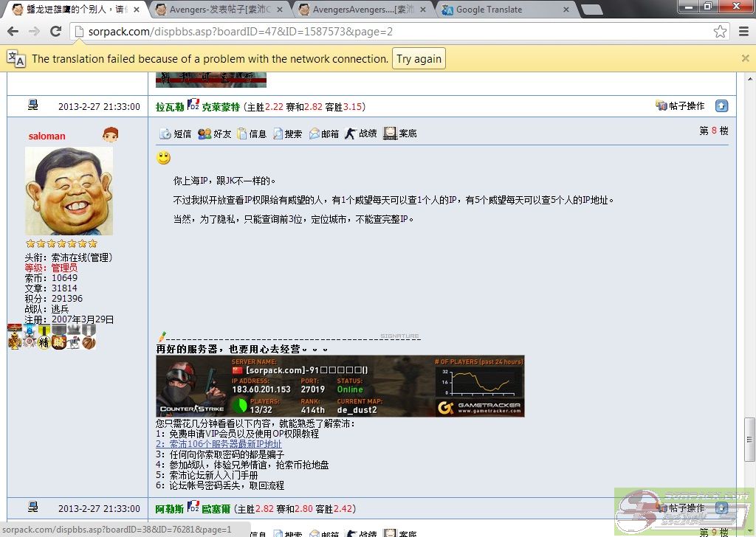756x537 pixels.
Task: Open link 索沛106个服务器最新IP地址
Action: pos(219,444)
